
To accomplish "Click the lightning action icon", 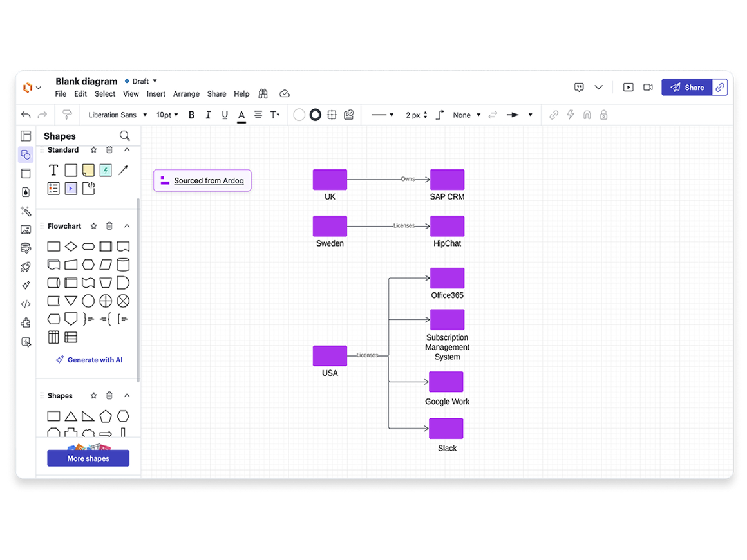I will pos(571,115).
